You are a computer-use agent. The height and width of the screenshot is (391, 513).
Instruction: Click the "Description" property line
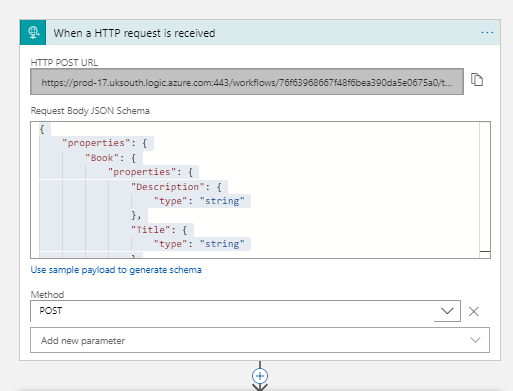(x=176, y=187)
